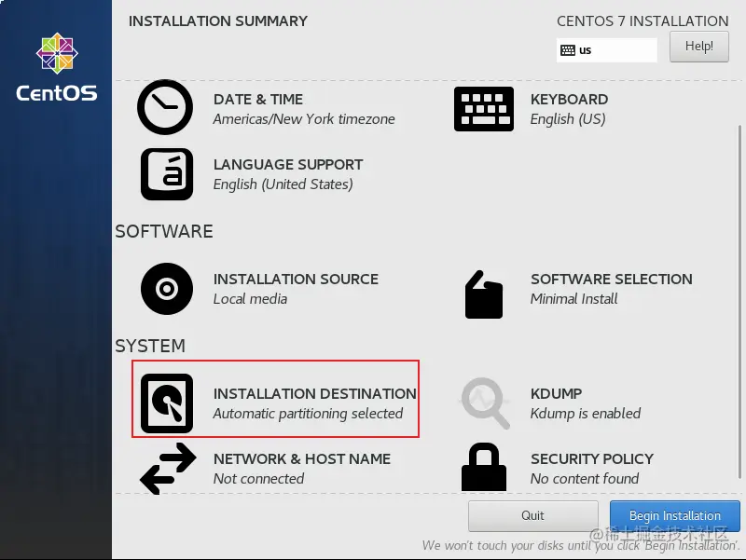Click Minimal Install status text
The height and width of the screenshot is (560, 746).
point(573,298)
